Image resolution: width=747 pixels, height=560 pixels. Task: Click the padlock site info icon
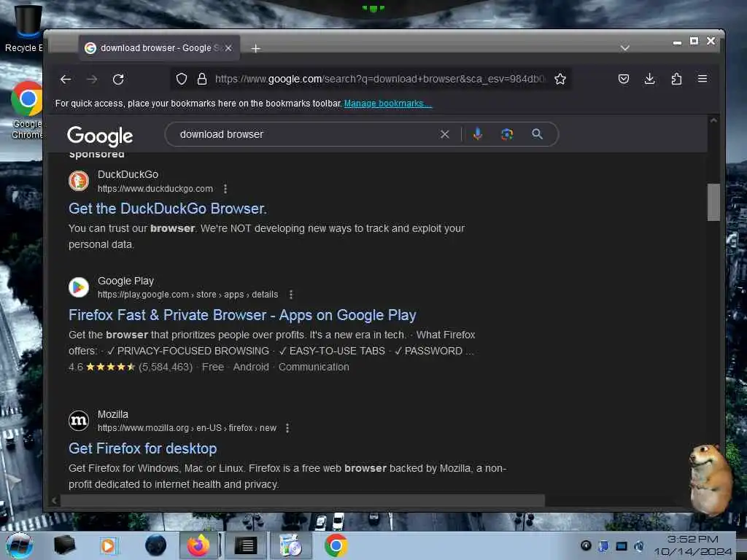(202, 79)
